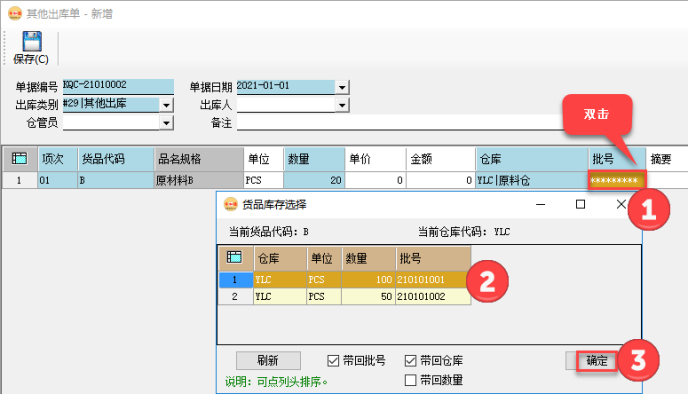Click the grid selector icon in 货品库存选择

(234, 257)
